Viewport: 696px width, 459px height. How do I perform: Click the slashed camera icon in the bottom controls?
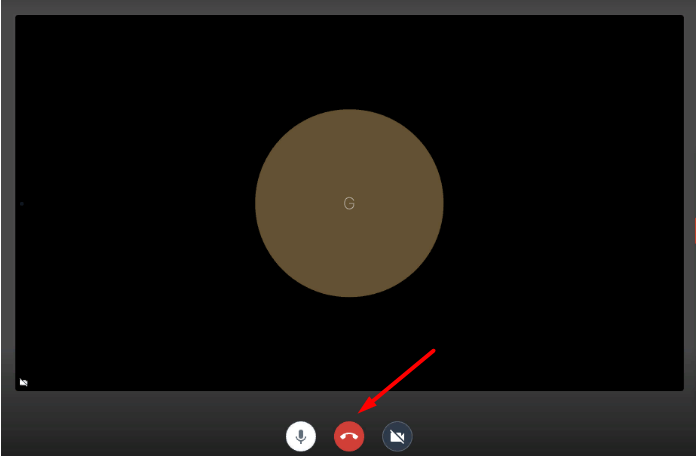point(397,436)
